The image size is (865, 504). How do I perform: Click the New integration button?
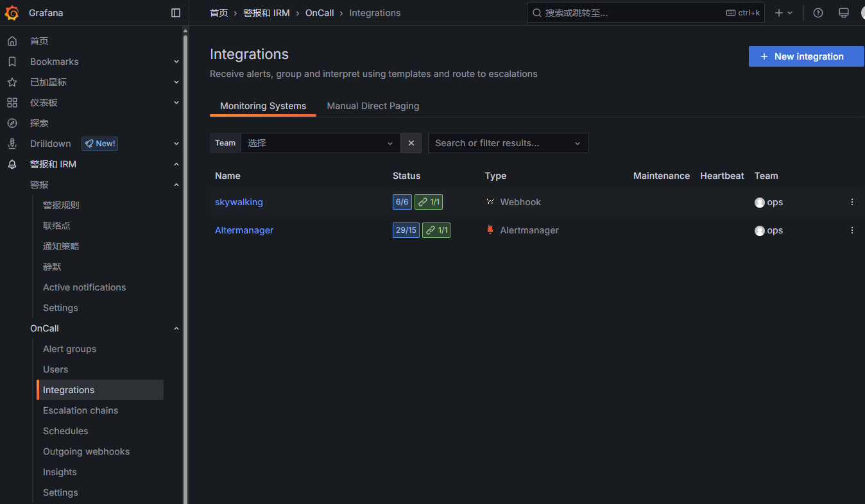tap(807, 56)
